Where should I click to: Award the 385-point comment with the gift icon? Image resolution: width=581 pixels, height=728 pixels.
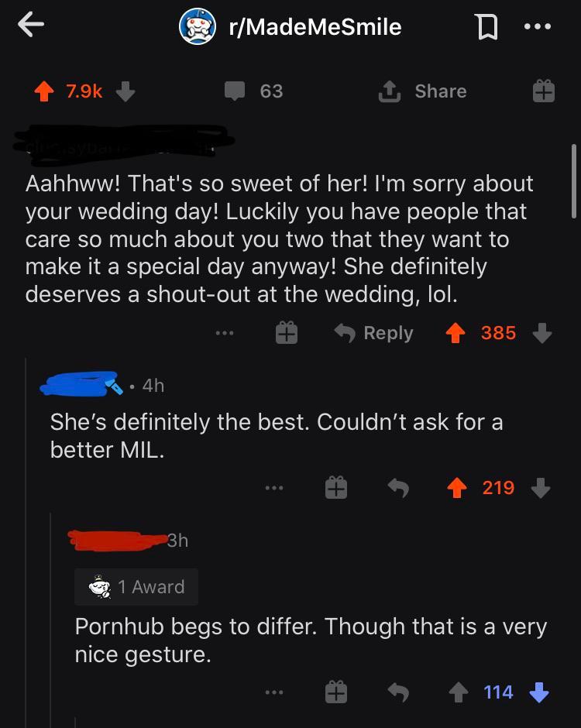click(286, 333)
